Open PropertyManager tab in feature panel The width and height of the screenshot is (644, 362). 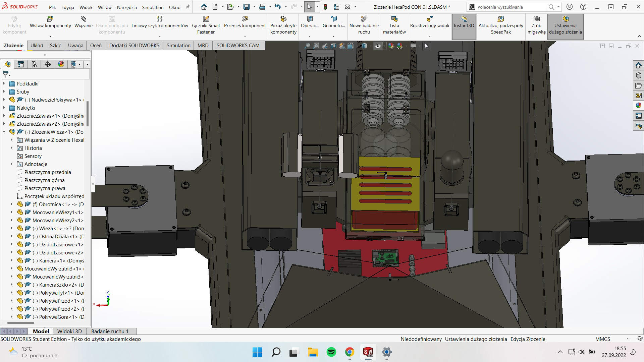(21, 64)
